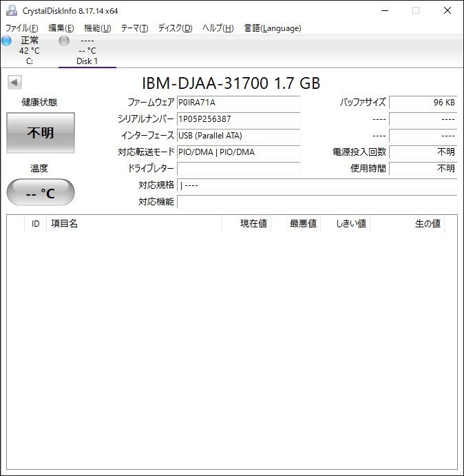Click the 生の値 column header

point(407,224)
